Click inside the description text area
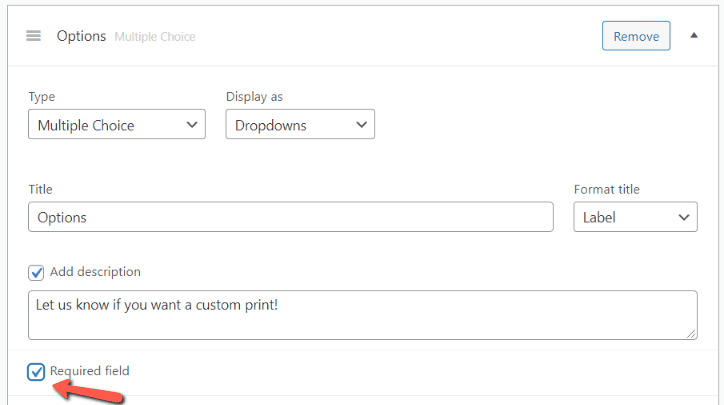This screenshot has width=724, height=405. coord(360,314)
